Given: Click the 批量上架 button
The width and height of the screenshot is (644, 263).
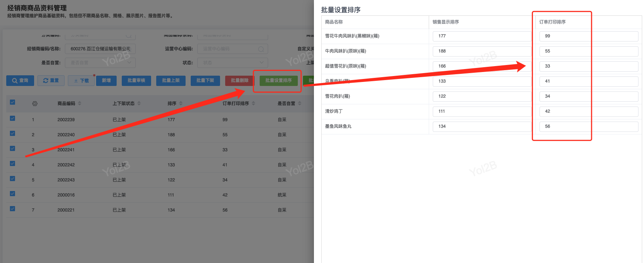Looking at the screenshot, I should [x=171, y=80].
